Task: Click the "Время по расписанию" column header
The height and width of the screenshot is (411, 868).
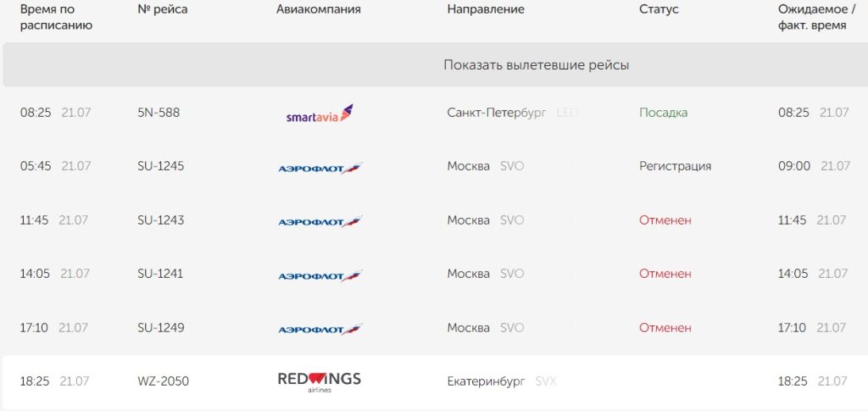Action: pos(56,17)
